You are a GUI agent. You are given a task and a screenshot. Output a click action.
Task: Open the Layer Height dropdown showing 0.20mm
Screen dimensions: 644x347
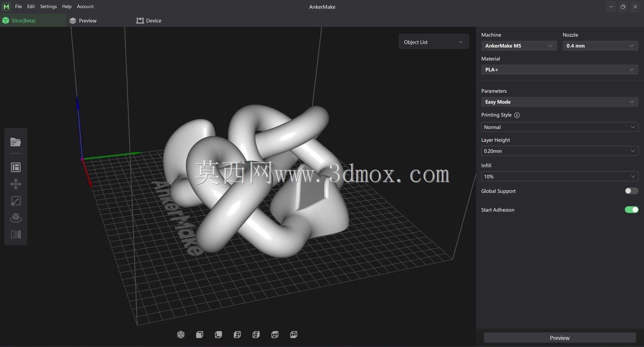560,151
